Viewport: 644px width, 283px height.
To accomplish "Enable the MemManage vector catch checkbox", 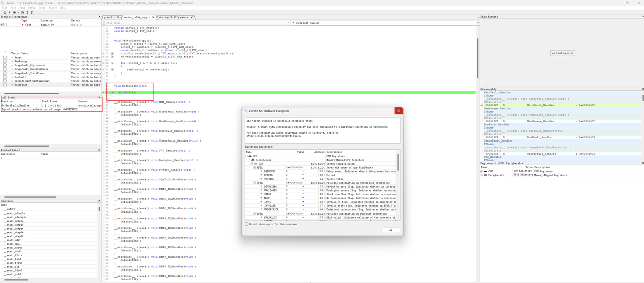I will [5, 62].
